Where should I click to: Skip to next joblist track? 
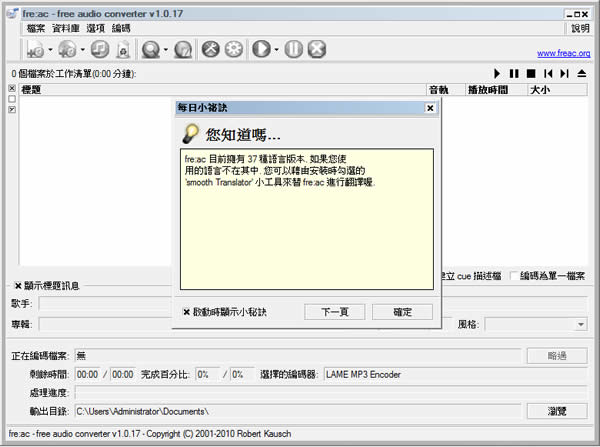pyautogui.click(x=564, y=73)
